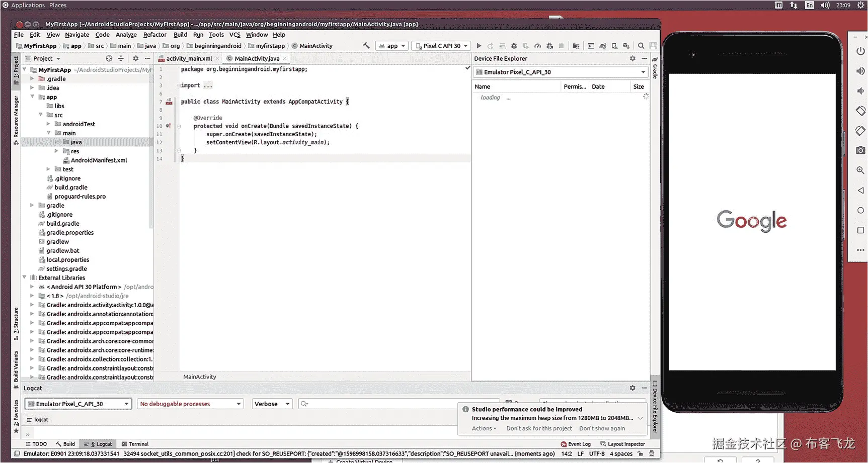Open the app run configuration dropdown
Screen dimensions: 868x463
[x=392, y=46]
